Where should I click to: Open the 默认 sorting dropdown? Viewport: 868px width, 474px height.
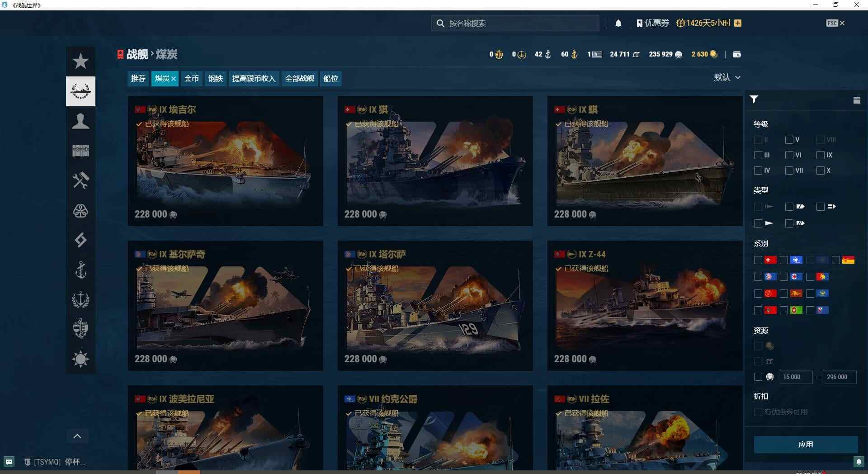(727, 77)
